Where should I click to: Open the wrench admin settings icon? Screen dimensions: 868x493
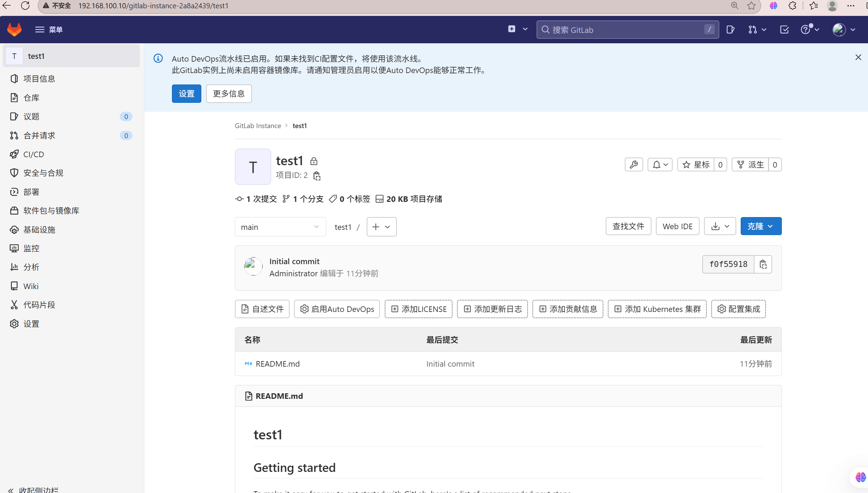(633, 165)
